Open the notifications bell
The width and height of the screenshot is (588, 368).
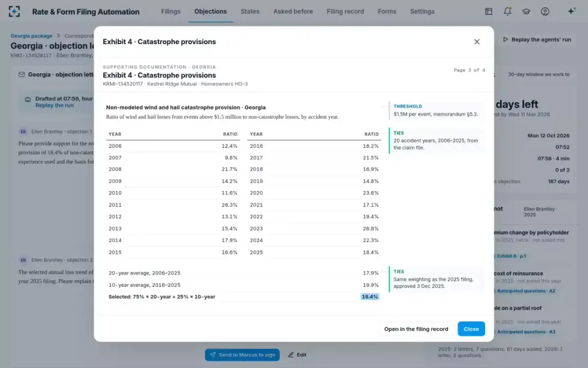[x=507, y=11]
